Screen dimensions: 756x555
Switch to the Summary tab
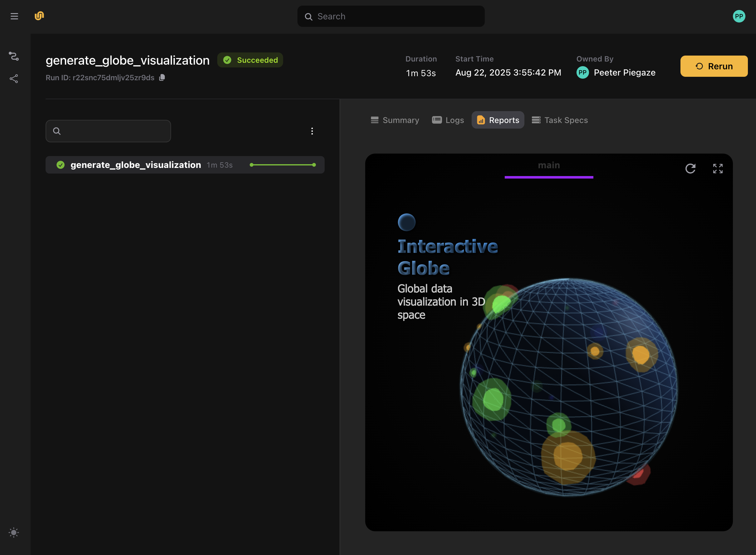tap(395, 120)
